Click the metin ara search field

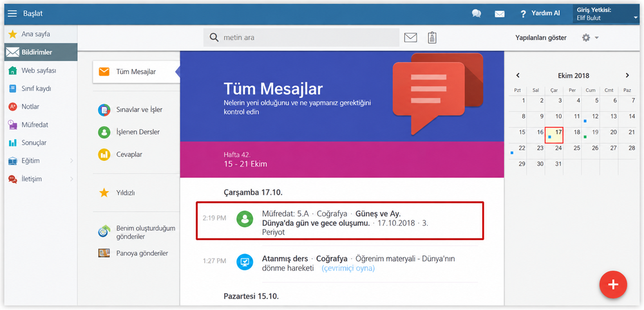tap(301, 37)
